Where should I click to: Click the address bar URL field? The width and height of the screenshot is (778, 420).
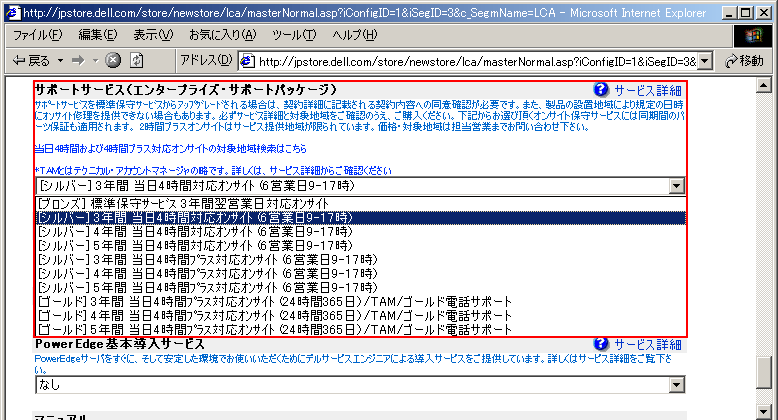click(477, 61)
